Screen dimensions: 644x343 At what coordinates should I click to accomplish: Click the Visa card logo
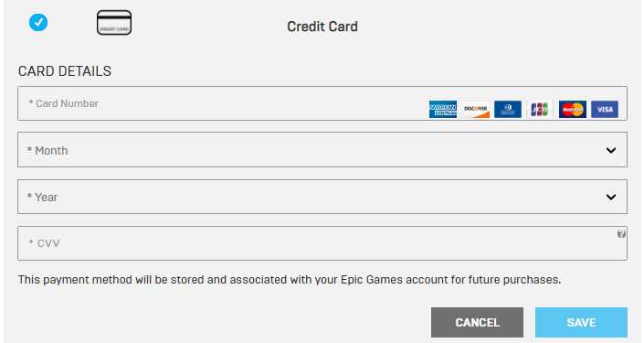(x=605, y=109)
